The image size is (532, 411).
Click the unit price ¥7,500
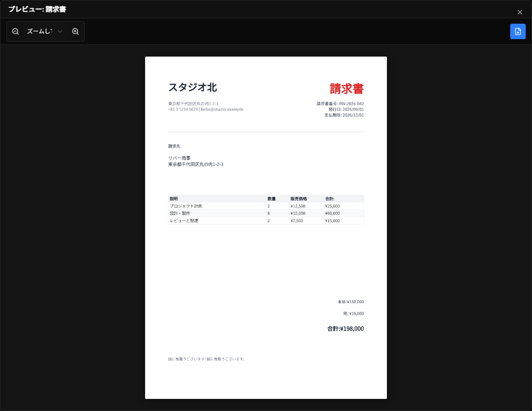click(297, 221)
